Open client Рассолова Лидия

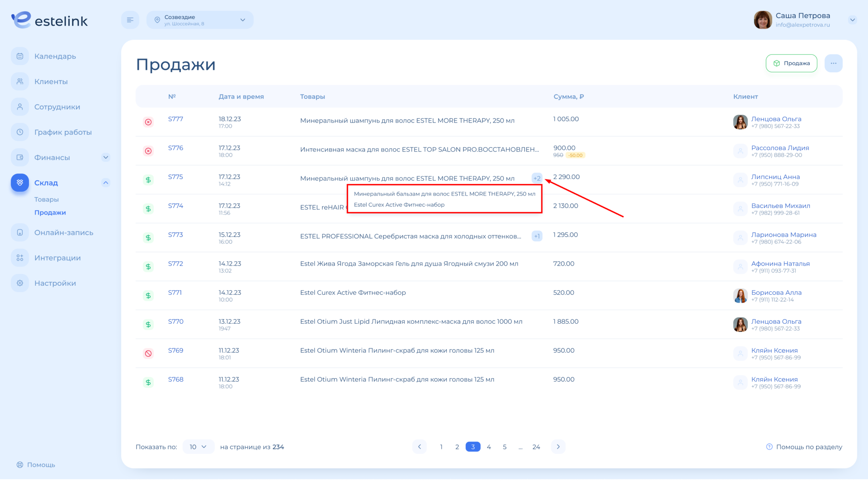780,148
